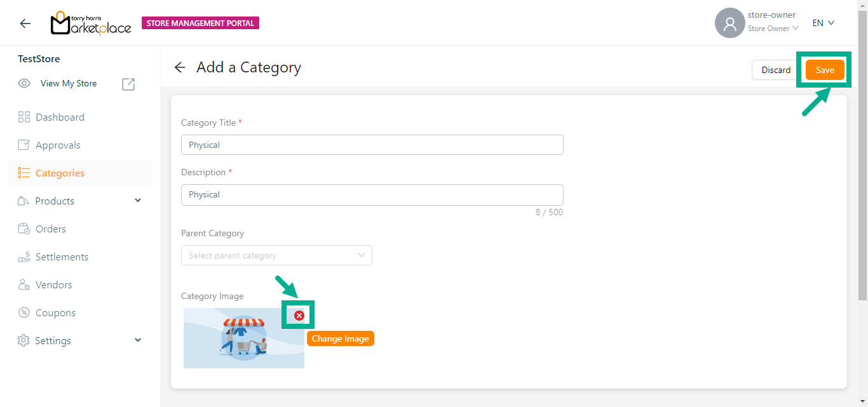This screenshot has height=407, width=868.
Task: Expand the Settings submenu chevron
Action: tap(139, 340)
